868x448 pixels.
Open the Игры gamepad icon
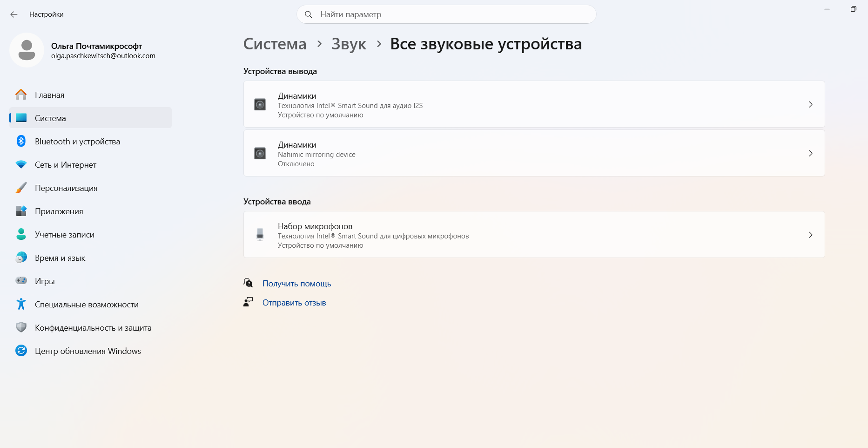(x=21, y=281)
